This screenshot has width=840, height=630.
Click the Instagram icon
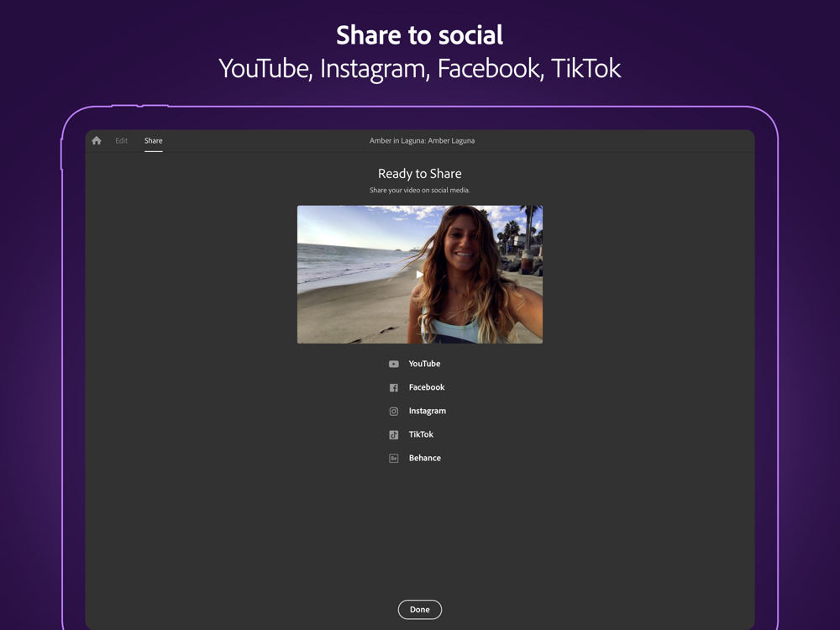[394, 411]
